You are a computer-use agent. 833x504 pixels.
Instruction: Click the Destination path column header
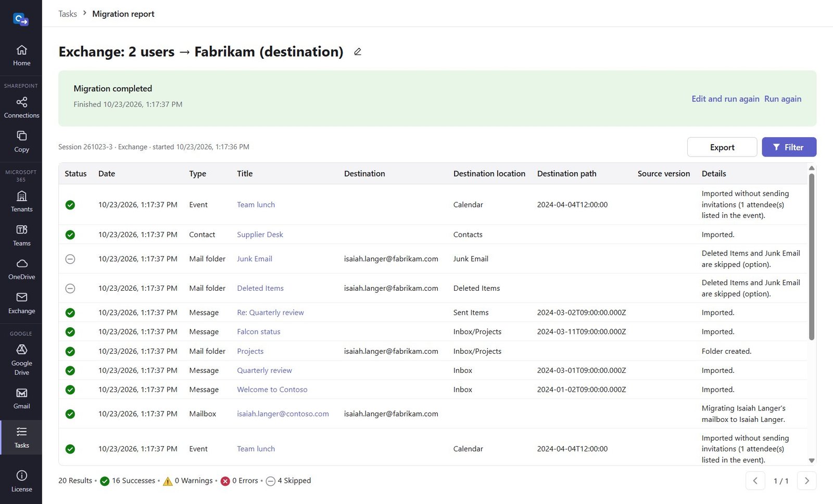tap(567, 174)
